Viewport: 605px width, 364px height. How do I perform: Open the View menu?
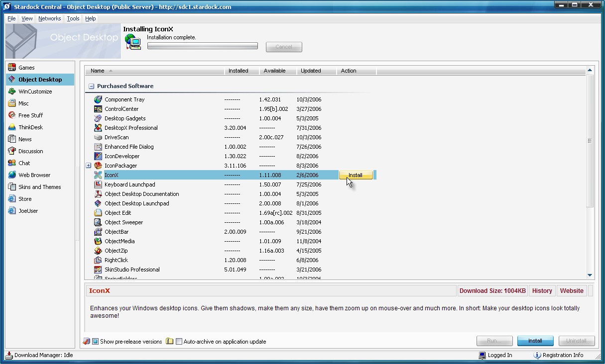tap(27, 18)
